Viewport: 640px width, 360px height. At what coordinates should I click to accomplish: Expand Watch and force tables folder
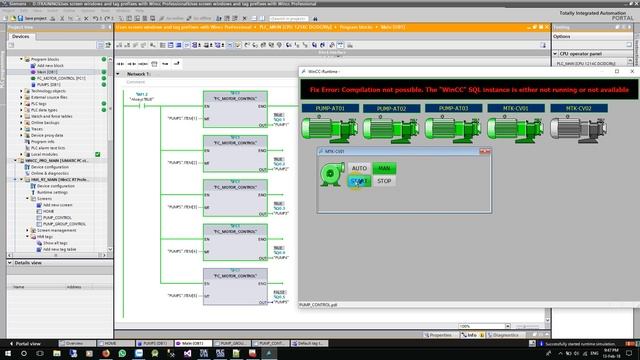[x=21, y=116]
